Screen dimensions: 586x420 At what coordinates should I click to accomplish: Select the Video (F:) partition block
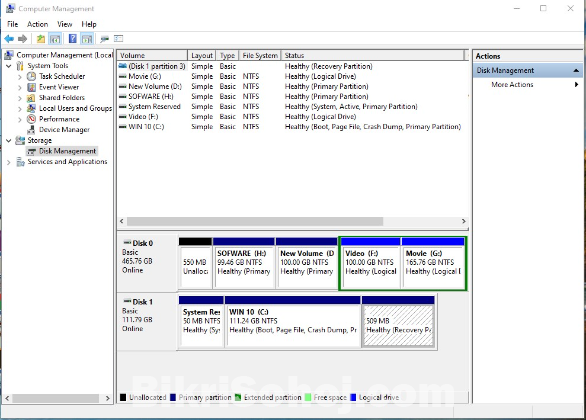(371, 263)
